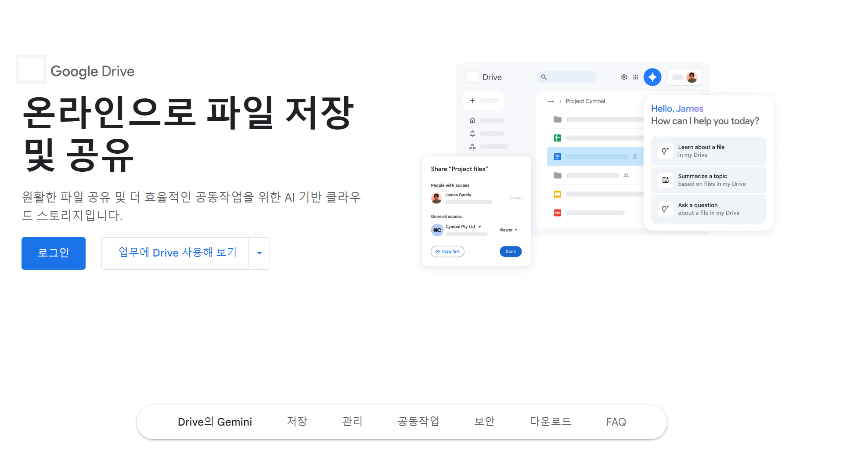Select the 관리 tab
The height and width of the screenshot is (459, 868).
pos(352,422)
